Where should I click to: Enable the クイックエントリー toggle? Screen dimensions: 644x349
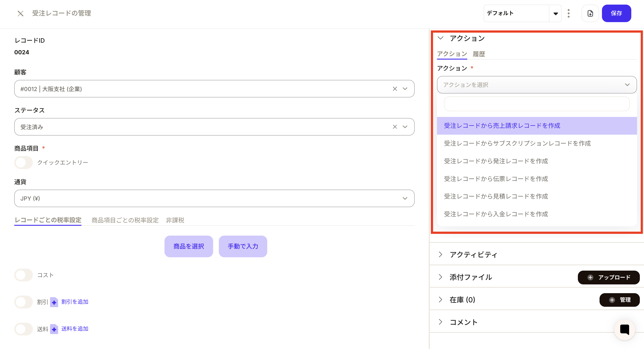tap(23, 162)
